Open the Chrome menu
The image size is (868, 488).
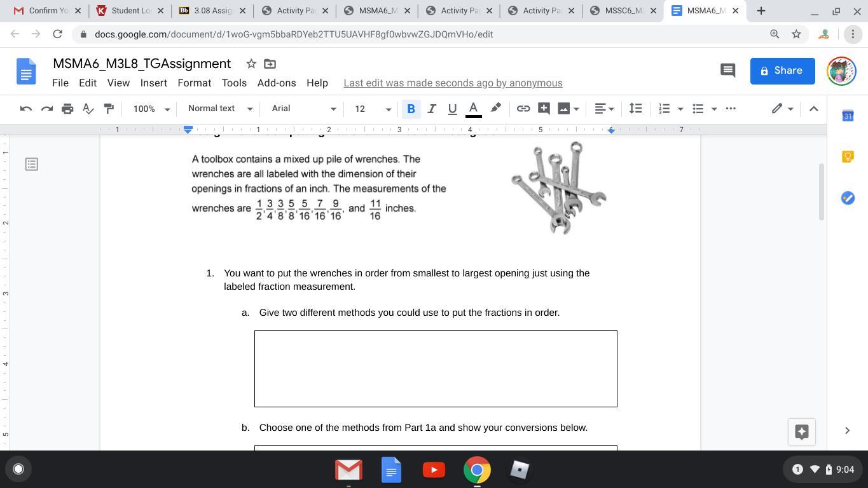tap(853, 34)
